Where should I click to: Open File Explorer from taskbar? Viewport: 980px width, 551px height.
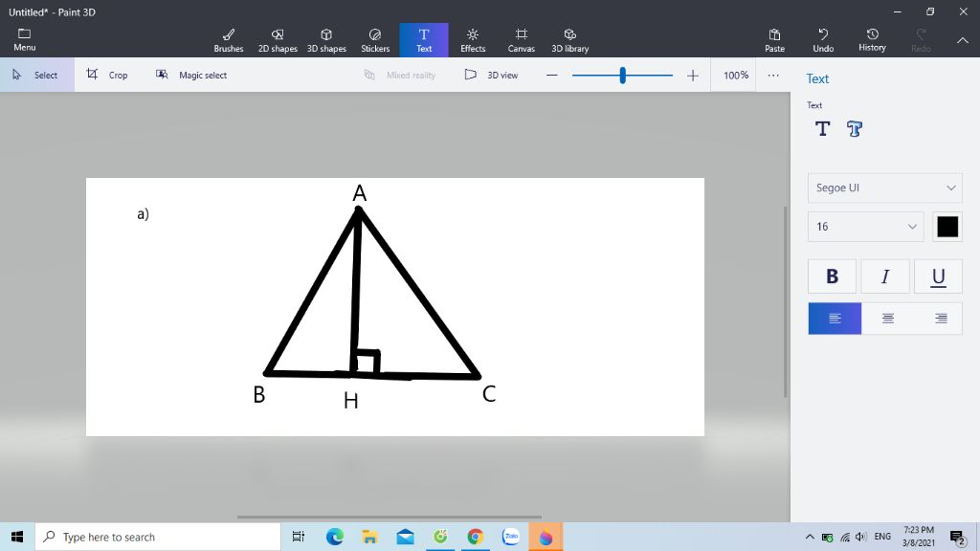pyautogui.click(x=369, y=537)
